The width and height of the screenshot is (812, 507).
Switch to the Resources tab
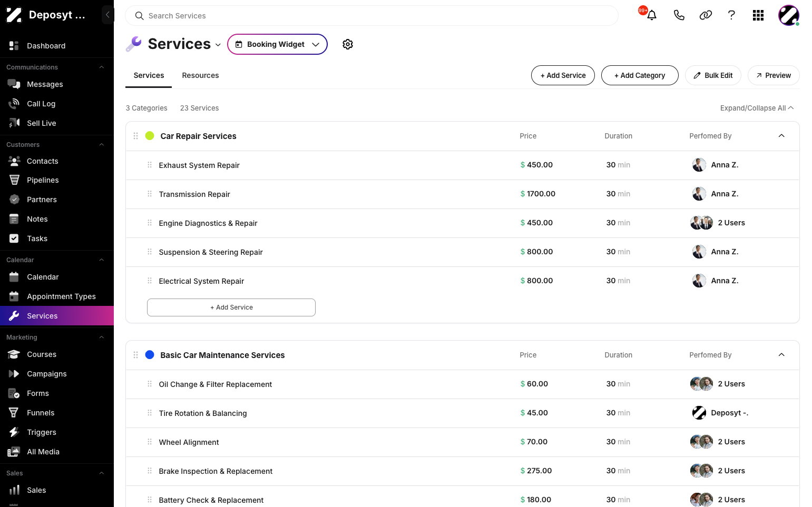point(200,75)
